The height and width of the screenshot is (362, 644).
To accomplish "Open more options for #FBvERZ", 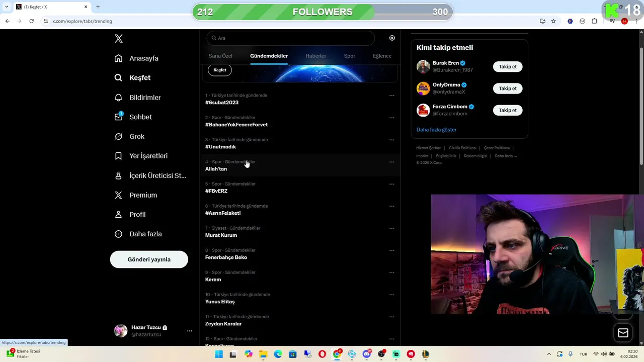I will point(391,184).
